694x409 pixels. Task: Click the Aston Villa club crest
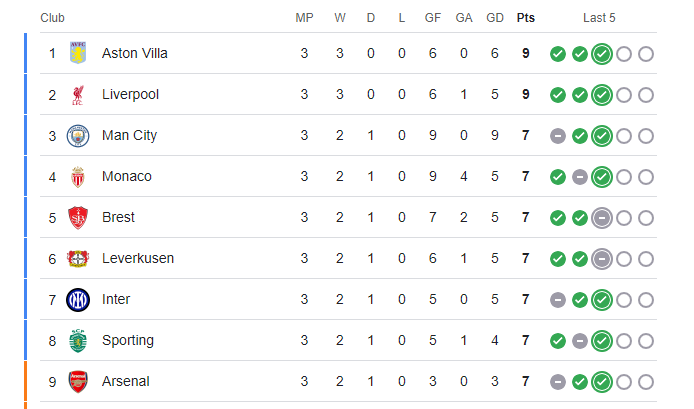[x=78, y=53]
